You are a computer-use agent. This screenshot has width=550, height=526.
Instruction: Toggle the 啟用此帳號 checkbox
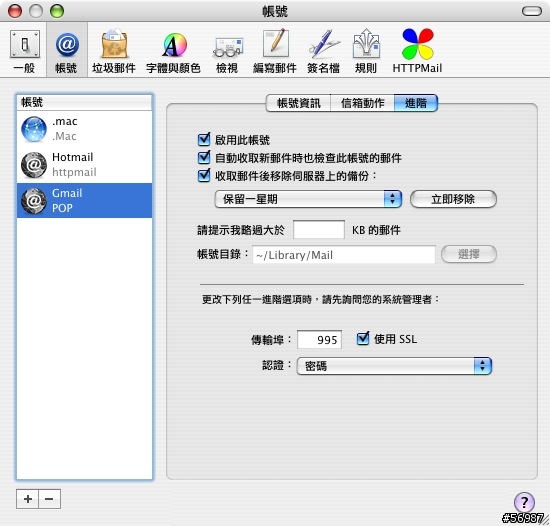(x=204, y=140)
